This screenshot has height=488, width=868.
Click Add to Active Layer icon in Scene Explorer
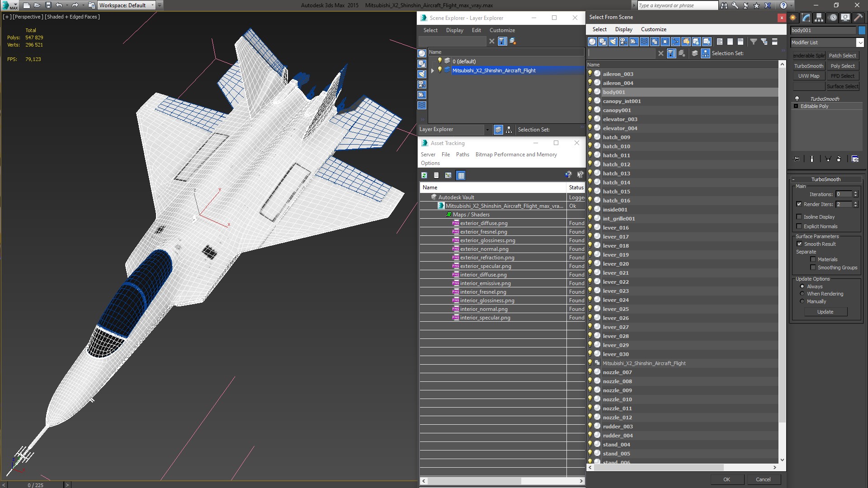(513, 41)
